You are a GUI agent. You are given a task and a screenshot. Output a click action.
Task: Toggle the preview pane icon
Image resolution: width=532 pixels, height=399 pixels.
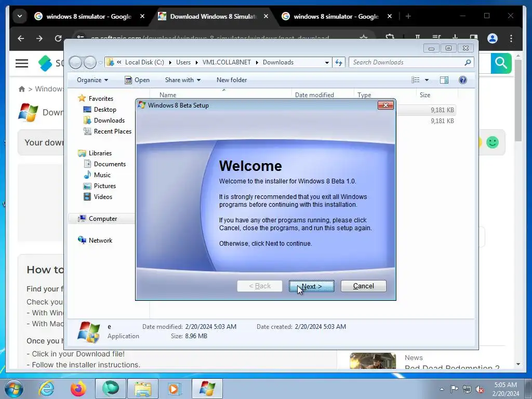tap(444, 79)
